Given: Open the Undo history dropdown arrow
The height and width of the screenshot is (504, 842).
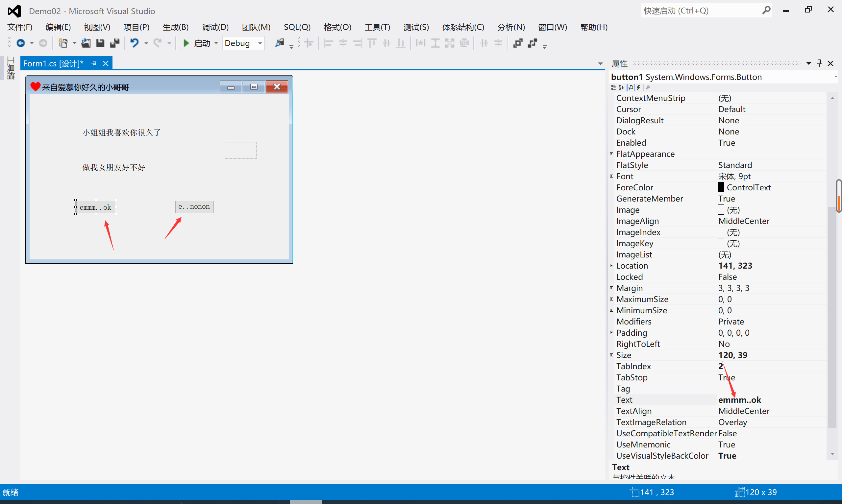Looking at the screenshot, I should pos(146,43).
